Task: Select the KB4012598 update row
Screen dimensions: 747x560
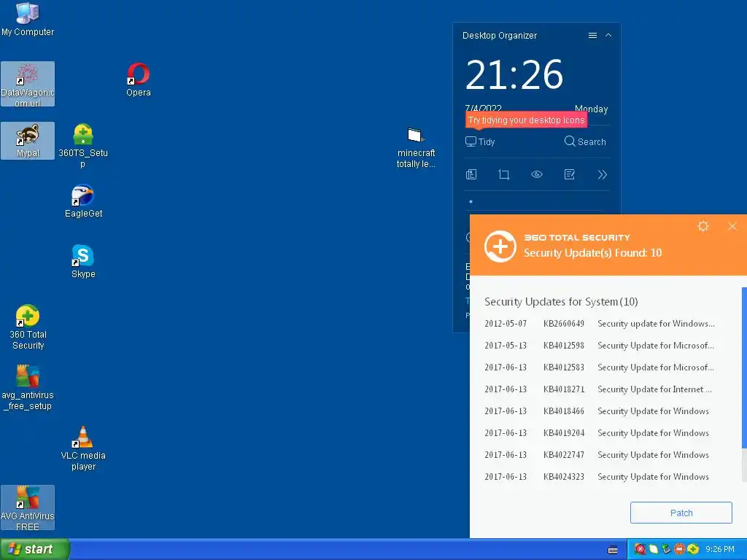Action: [600, 346]
